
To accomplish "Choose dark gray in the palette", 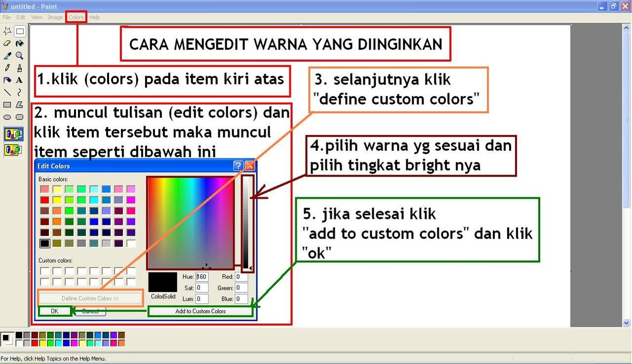I will tap(27, 335).
